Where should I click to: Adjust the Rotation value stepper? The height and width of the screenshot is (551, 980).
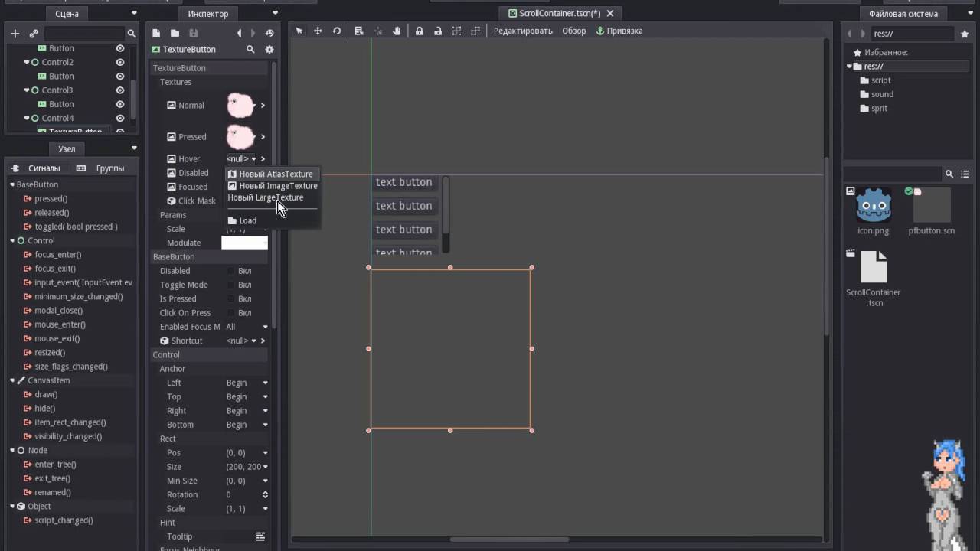coord(265,494)
